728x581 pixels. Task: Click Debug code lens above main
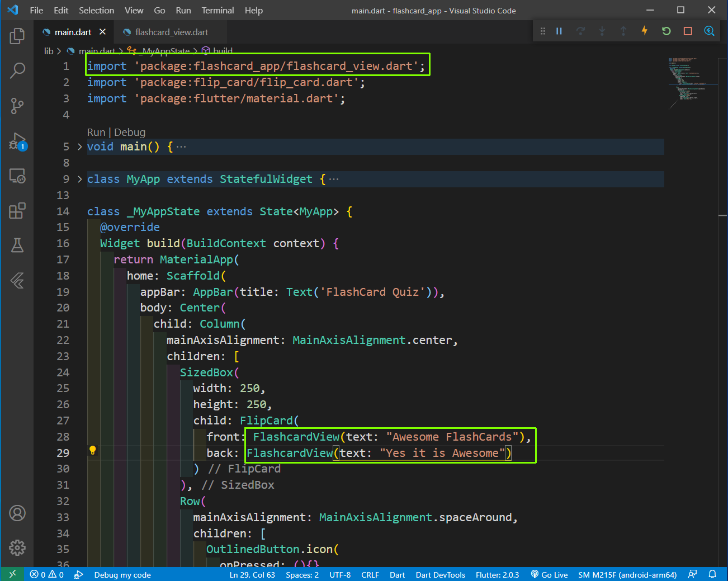click(x=130, y=132)
